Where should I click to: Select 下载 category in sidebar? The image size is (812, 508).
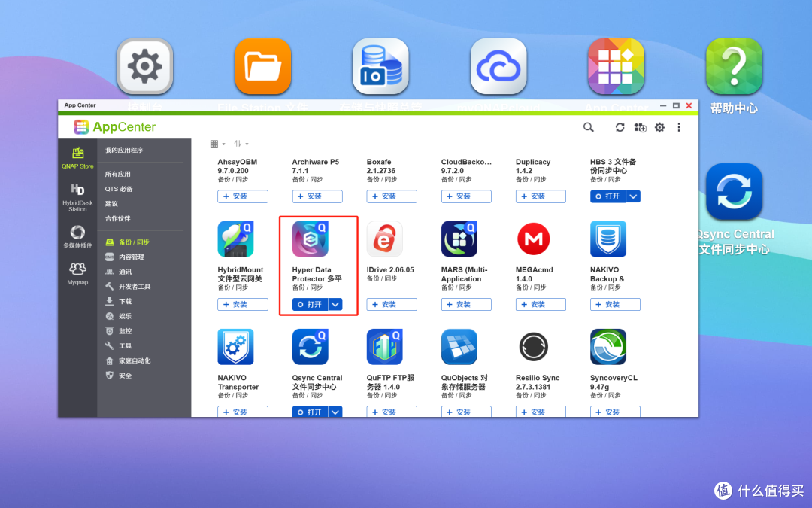[x=126, y=301]
